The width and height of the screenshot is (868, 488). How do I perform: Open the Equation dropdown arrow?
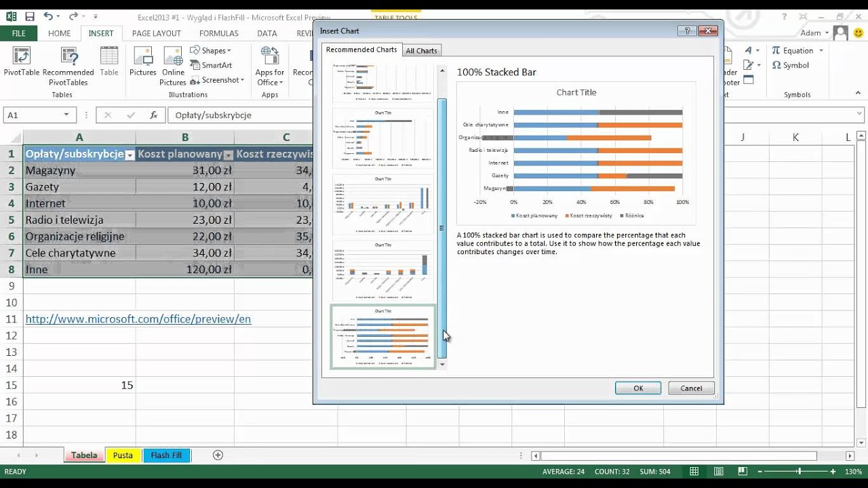tap(821, 51)
